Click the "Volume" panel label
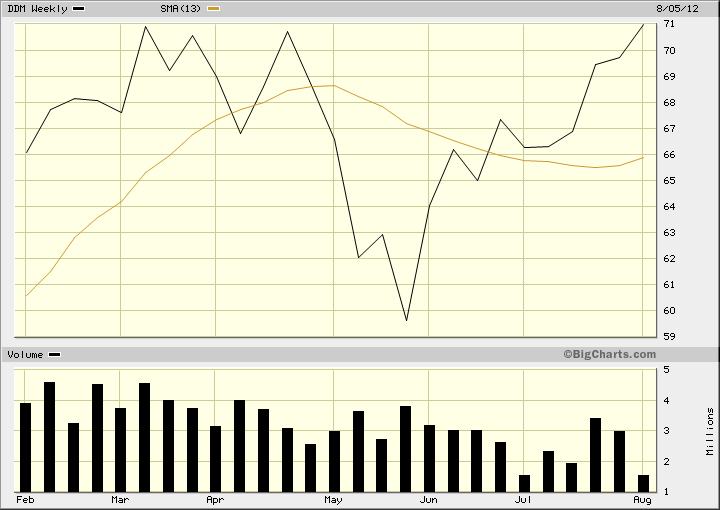 coord(25,355)
